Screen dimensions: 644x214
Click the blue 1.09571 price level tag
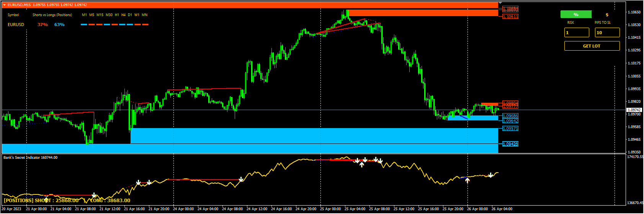point(510,128)
